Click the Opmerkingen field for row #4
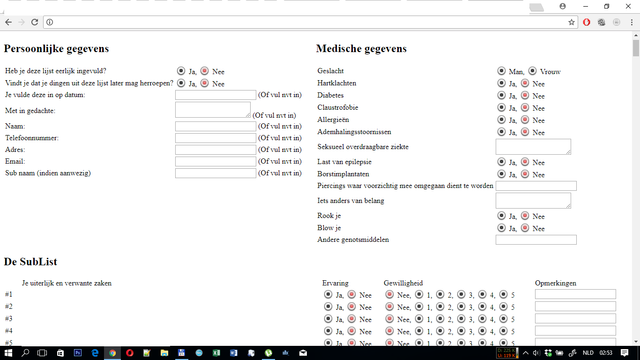 click(x=576, y=331)
